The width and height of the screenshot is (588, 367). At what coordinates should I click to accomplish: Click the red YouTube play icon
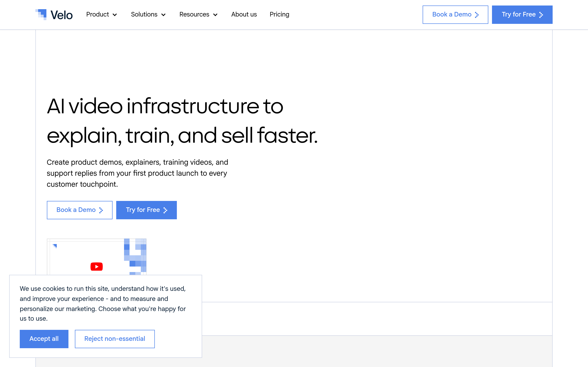pyautogui.click(x=96, y=267)
